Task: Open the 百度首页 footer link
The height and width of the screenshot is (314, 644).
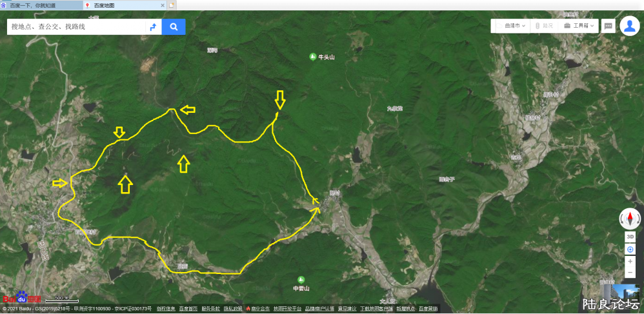Action: tap(188, 309)
